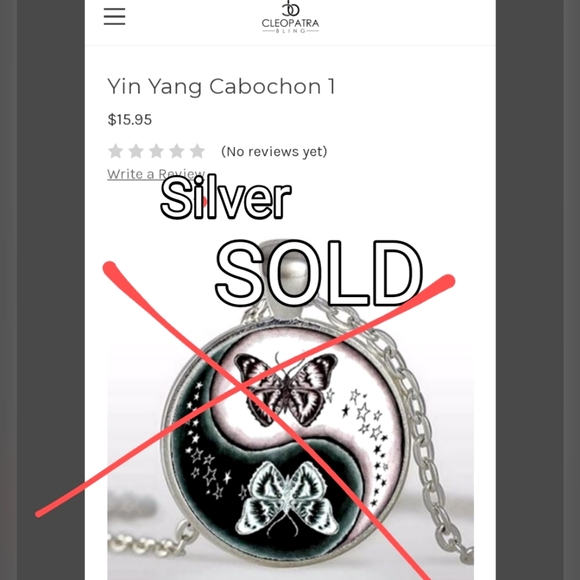
Task: Click the Silver overlay label
Action: coord(226,197)
